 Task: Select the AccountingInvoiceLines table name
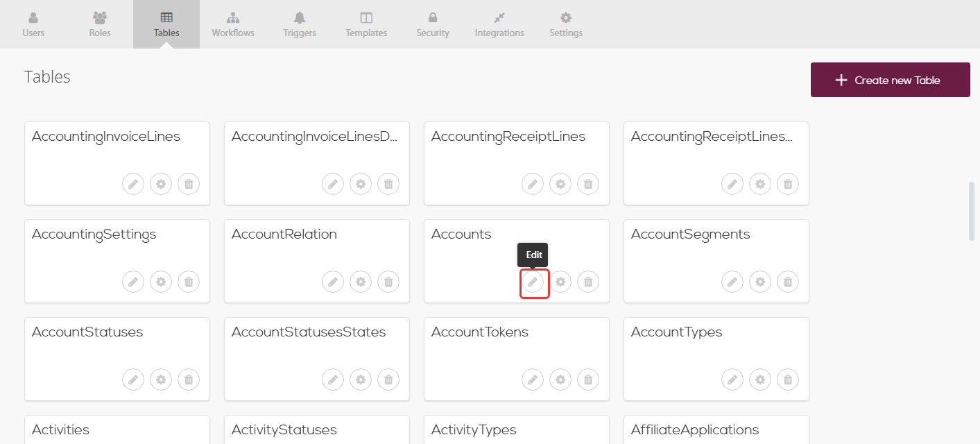(106, 137)
